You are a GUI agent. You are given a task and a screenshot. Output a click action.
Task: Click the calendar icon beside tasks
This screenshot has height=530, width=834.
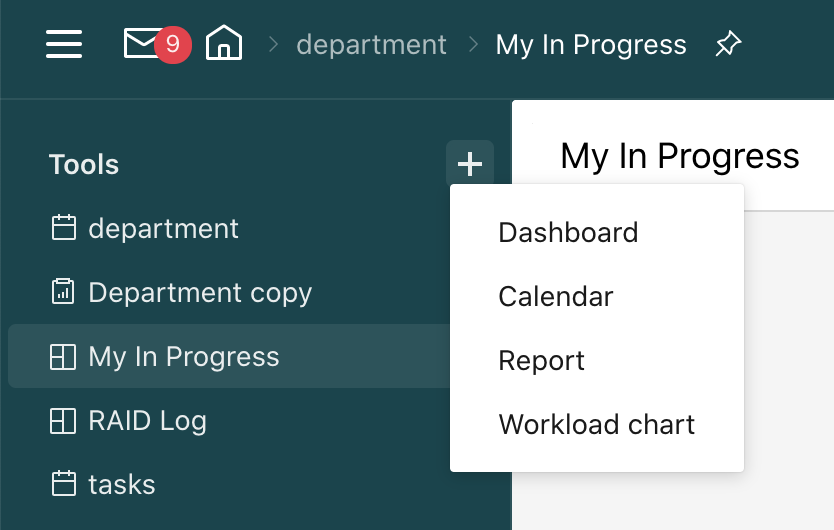point(64,485)
